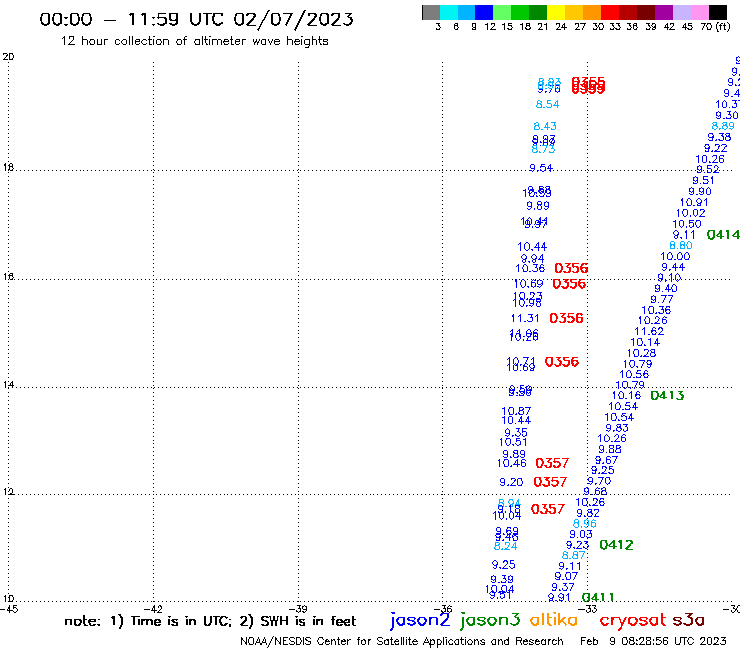Click the longitude axis label -42
The height and width of the screenshot is (650, 740).
(x=154, y=609)
